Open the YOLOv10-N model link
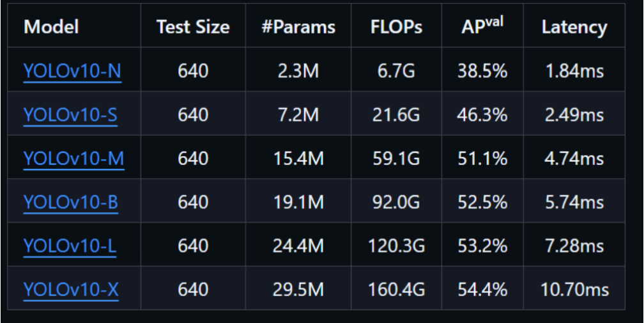The height and width of the screenshot is (323, 644). [72, 71]
